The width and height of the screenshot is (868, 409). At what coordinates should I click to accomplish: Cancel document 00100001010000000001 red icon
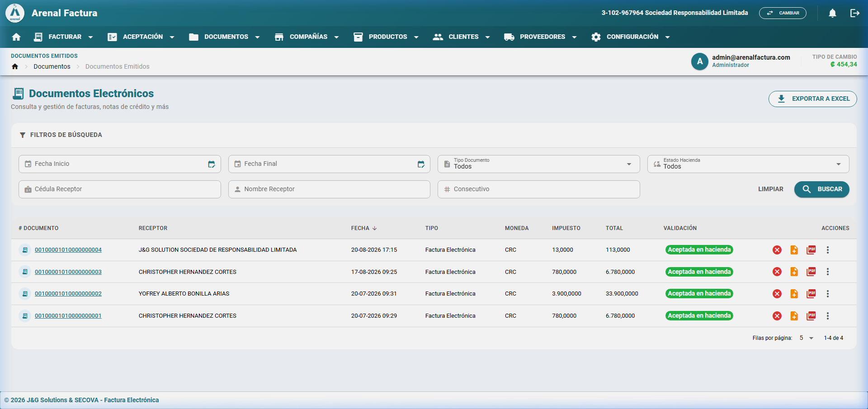tap(777, 316)
